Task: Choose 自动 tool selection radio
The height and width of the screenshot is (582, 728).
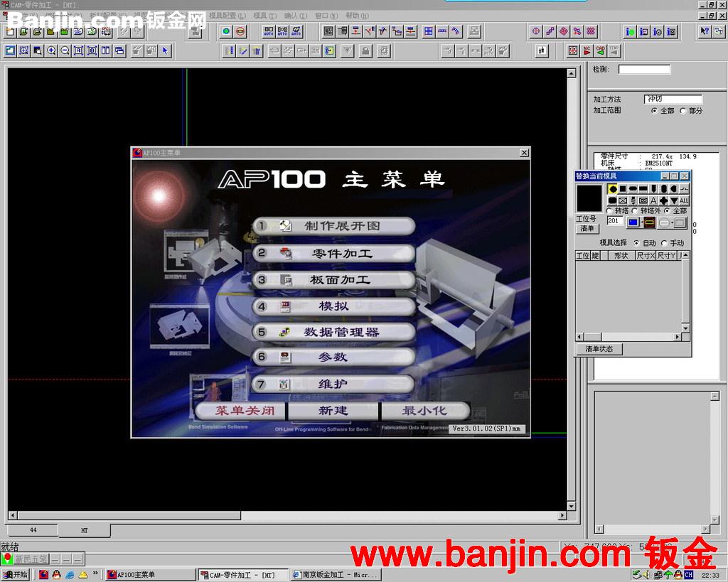Action: (x=636, y=243)
